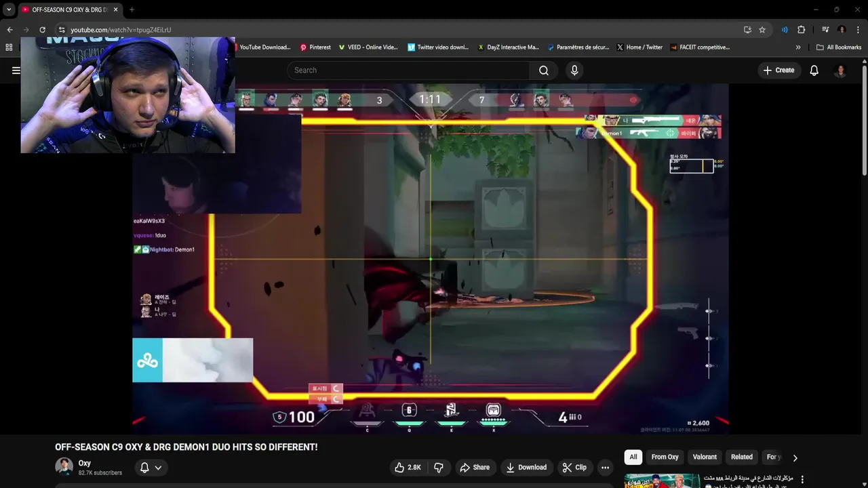The image size is (868, 488).
Task: Click the Clip button
Action: click(x=574, y=467)
